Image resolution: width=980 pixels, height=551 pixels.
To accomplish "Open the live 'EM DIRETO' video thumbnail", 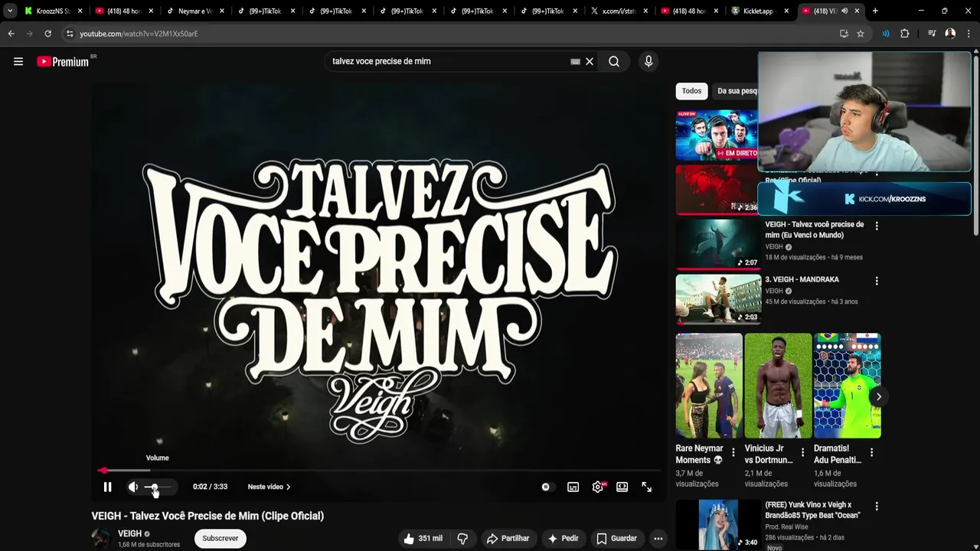I will coord(717,135).
